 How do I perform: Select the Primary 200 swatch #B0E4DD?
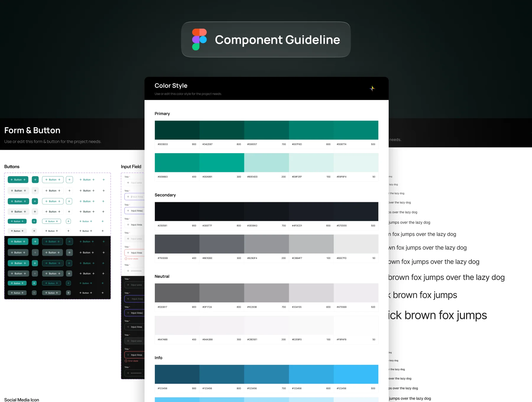point(267,163)
